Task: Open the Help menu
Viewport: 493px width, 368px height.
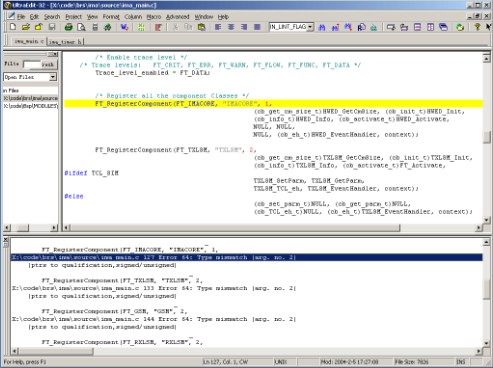Action: tap(223, 17)
